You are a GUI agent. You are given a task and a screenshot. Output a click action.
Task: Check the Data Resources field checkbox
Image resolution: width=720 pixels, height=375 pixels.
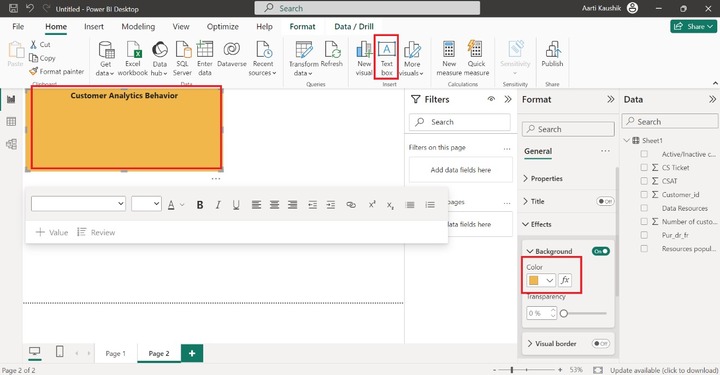[x=644, y=208]
